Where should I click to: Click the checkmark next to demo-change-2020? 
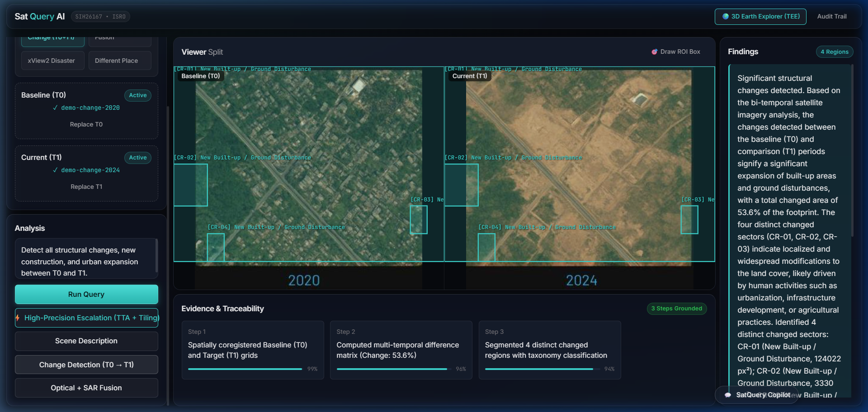[x=55, y=108]
